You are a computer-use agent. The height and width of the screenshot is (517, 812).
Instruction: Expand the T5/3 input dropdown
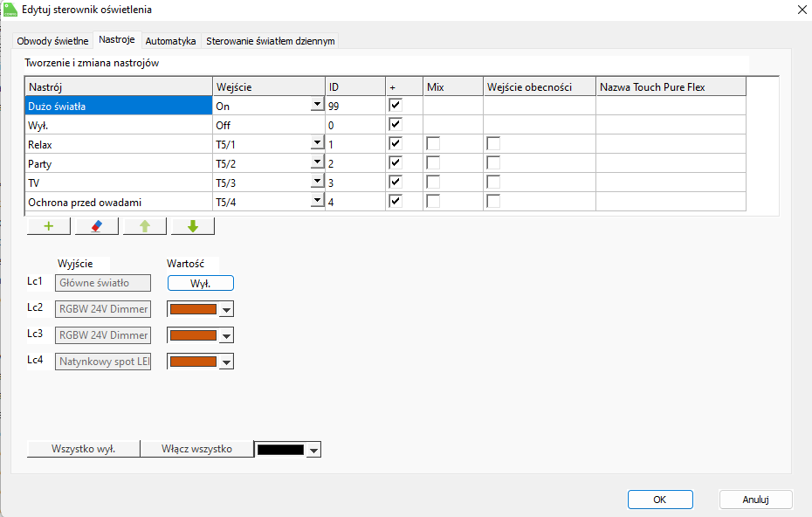316,182
